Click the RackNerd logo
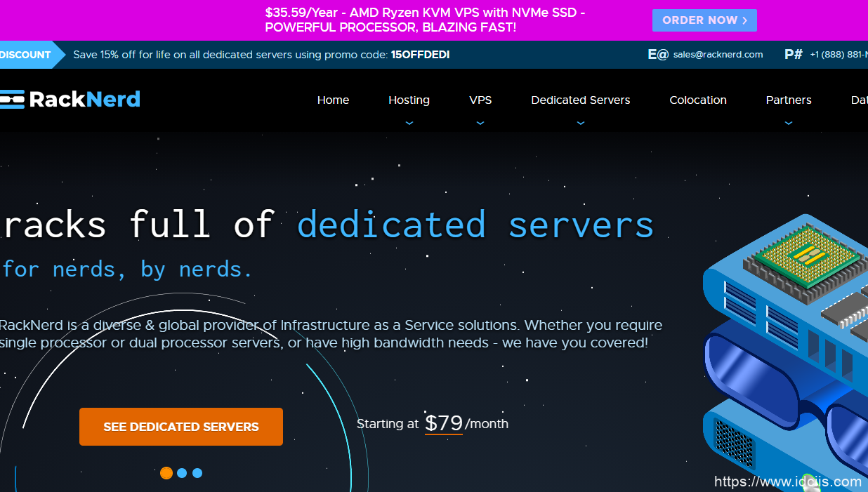 click(x=70, y=100)
